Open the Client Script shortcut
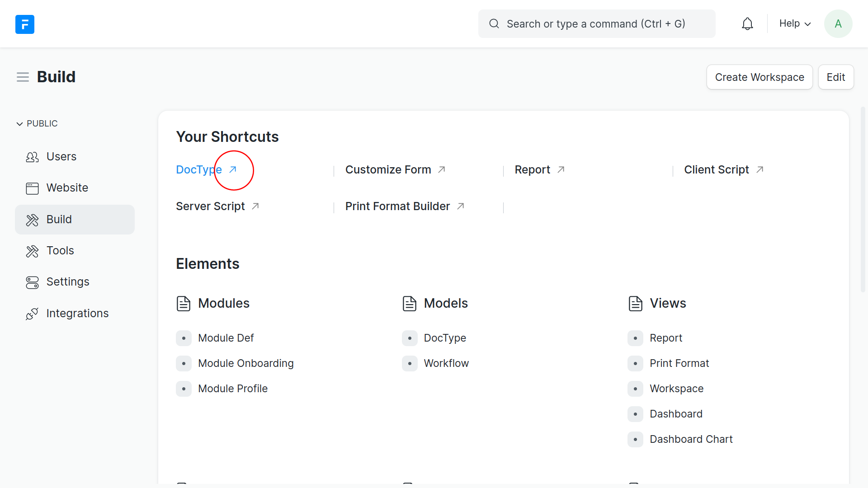Image resolution: width=868 pixels, height=488 pixels. [716, 170]
